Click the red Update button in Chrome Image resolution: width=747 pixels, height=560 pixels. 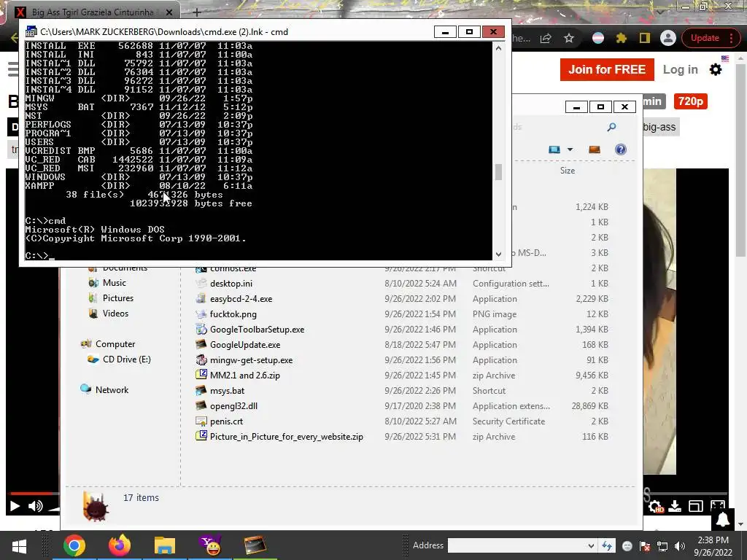tap(705, 38)
